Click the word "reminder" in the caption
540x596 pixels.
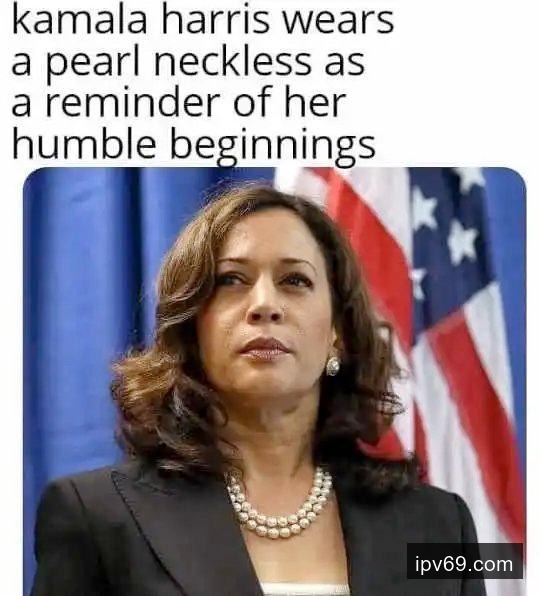pos(133,103)
